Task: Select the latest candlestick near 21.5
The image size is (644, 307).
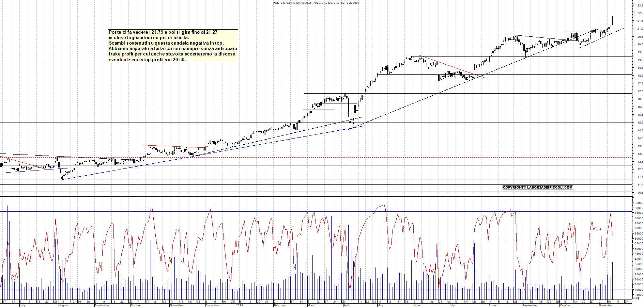Action: [x=612, y=22]
